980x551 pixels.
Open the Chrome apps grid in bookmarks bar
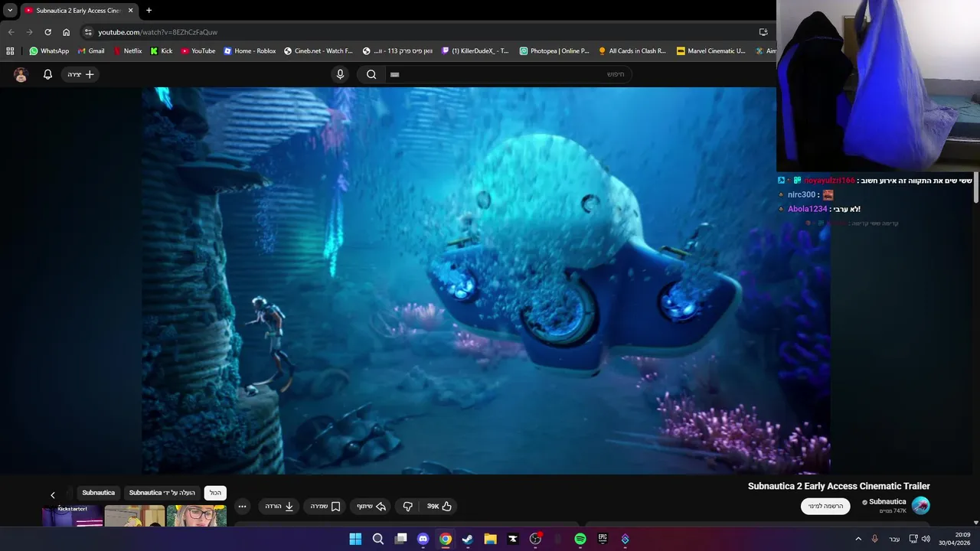10,51
